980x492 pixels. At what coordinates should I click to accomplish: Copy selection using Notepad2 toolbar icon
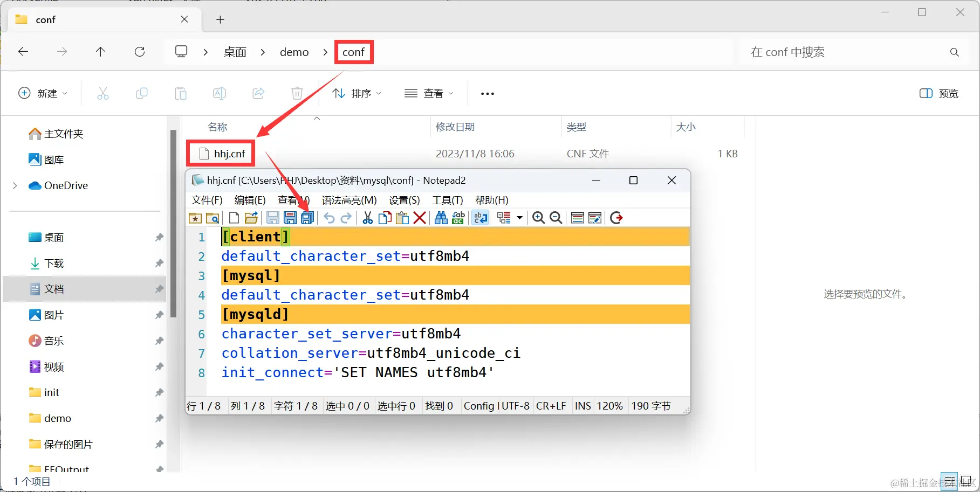(385, 218)
